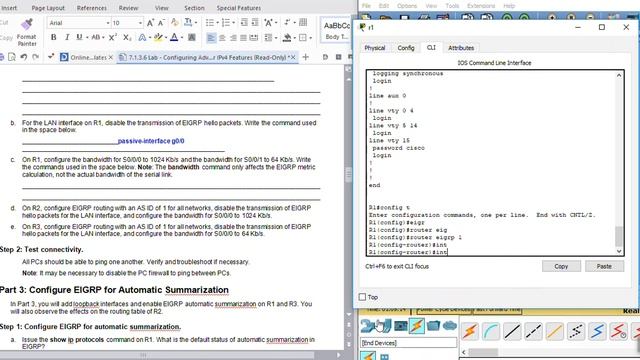Center-align paragraph text
Image resolution: width=640 pixels, height=360 pixels.
(222, 38)
